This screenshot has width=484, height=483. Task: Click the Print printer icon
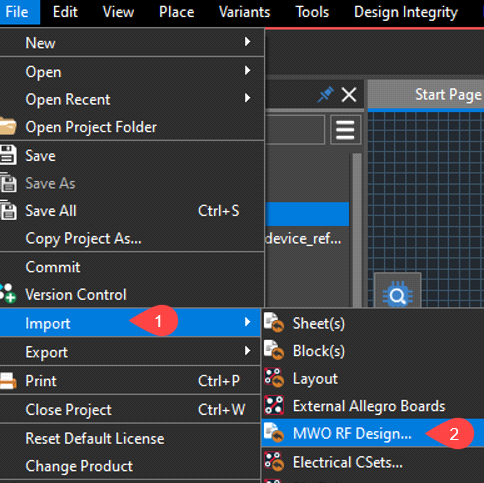[7, 381]
